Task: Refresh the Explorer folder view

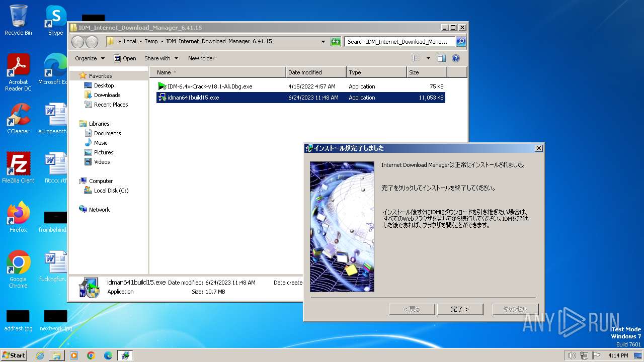Action: [336, 42]
